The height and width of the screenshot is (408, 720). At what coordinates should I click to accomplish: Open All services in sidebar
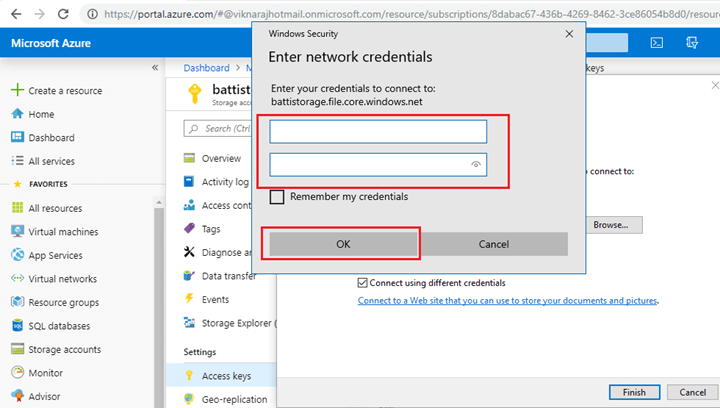tap(51, 161)
